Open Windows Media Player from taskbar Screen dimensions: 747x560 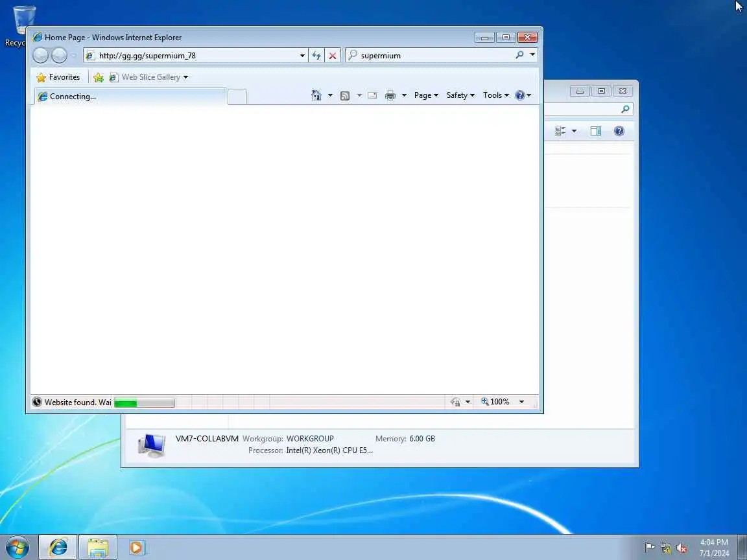point(136,548)
